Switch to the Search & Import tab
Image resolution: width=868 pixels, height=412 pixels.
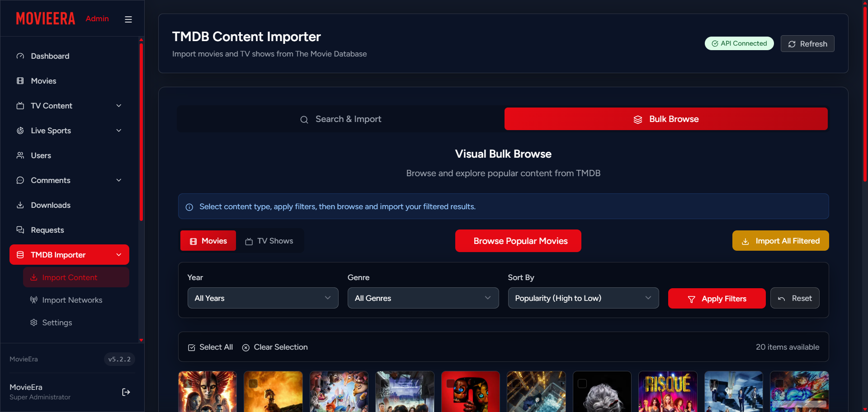pyautogui.click(x=341, y=119)
